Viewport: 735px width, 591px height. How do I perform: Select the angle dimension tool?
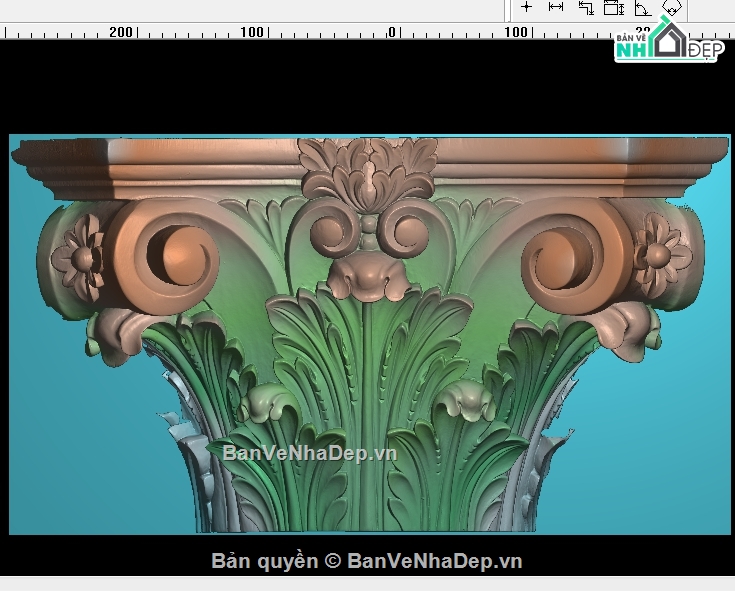coord(642,8)
